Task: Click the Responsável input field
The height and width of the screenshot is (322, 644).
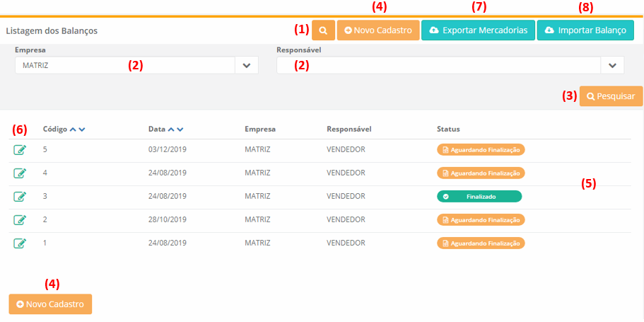Action: click(438, 65)
